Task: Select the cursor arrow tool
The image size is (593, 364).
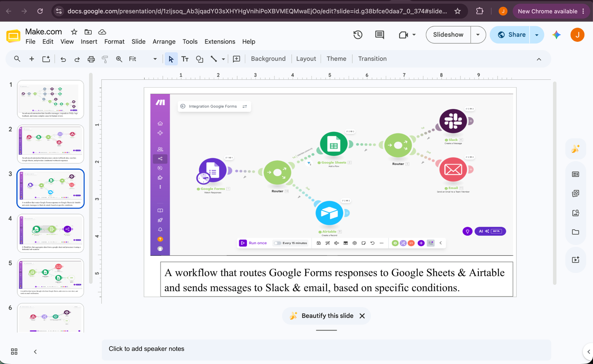Action: pyautogui.click(x=171, y=59)
